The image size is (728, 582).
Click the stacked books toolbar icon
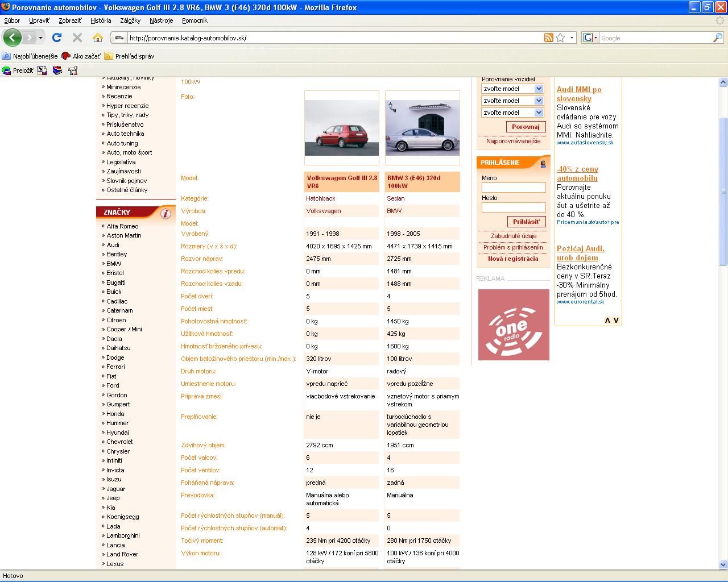(x=57, y=70)
